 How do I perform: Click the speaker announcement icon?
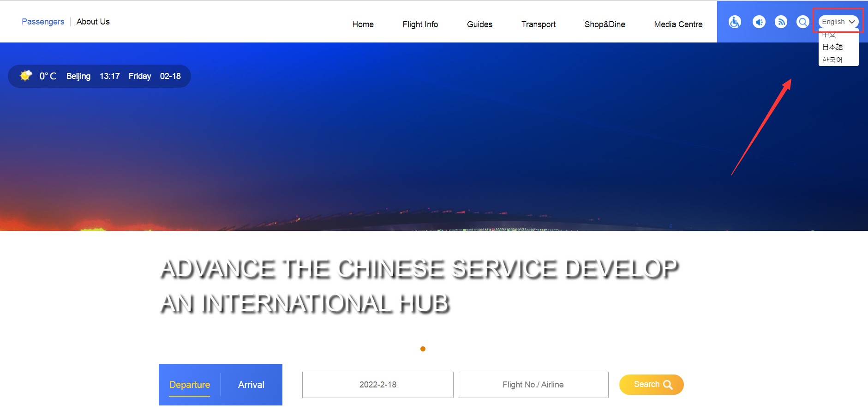pos(759,22)
